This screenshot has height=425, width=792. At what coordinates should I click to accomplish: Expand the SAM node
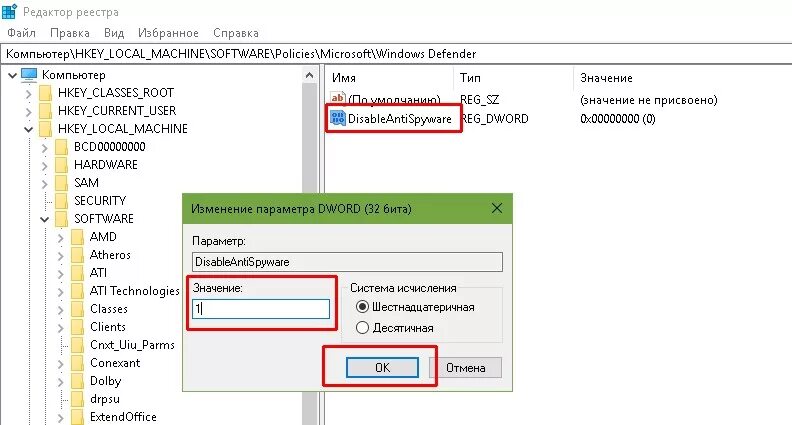point(44,183)
